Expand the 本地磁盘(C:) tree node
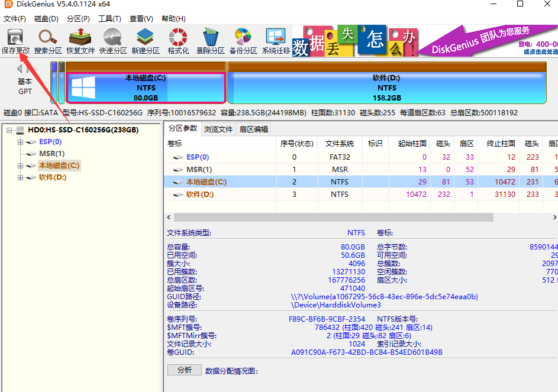This screenshot has width=558, height=392. [21, 166]
